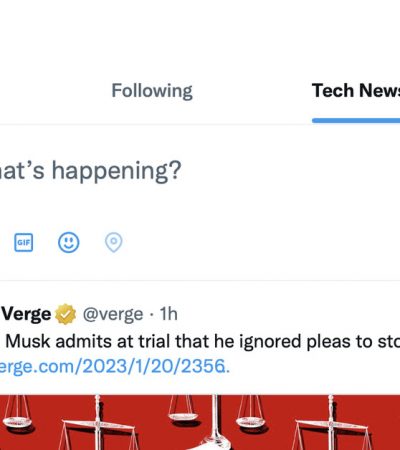This screenshot has width=400, height=450.
Task: Open the tweet text about Musk at trial
Action: pos(202,341)
